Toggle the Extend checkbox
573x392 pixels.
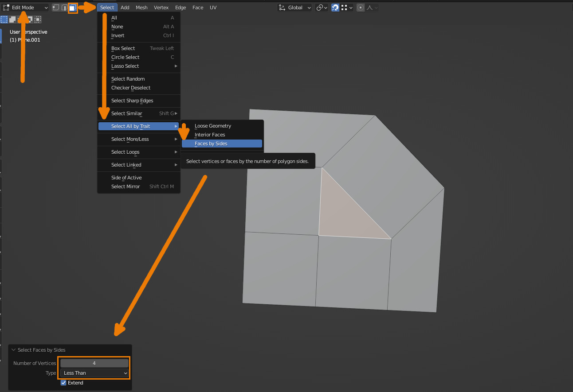(63, 383)
